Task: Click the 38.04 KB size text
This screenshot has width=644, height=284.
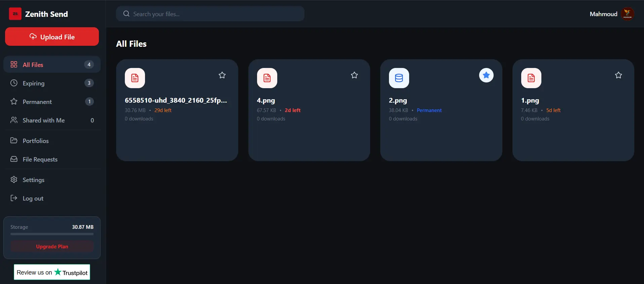Action: point(398,110)
